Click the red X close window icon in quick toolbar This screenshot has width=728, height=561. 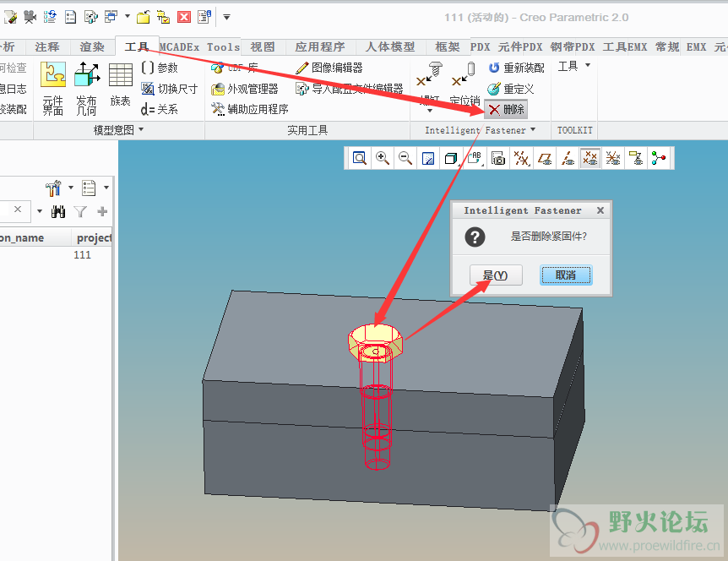pos(184,17)
